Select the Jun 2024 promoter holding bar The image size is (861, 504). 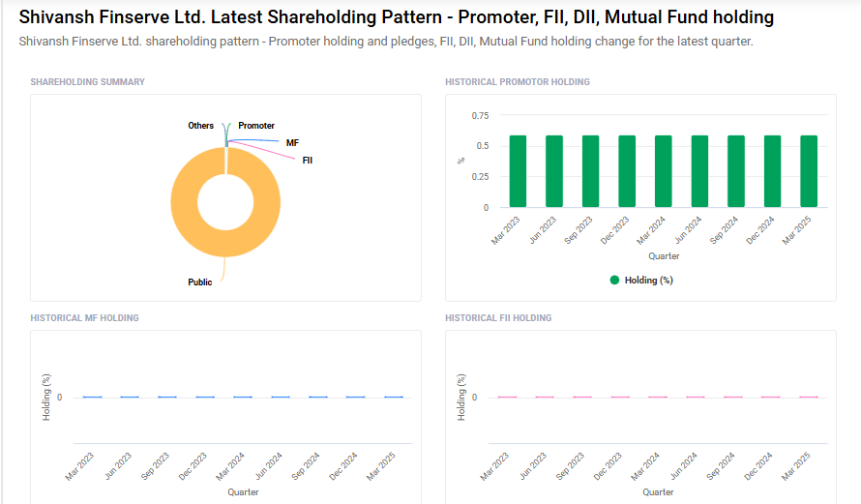click(699, 171)
